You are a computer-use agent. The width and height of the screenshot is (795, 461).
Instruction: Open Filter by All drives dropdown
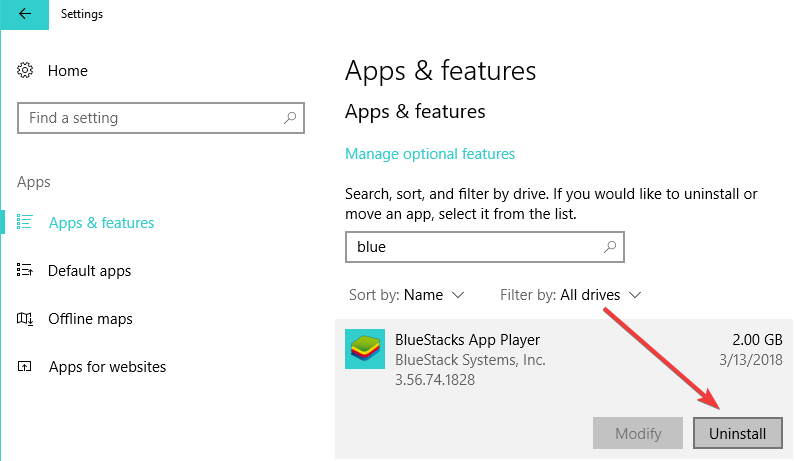[x=571, y=295]
